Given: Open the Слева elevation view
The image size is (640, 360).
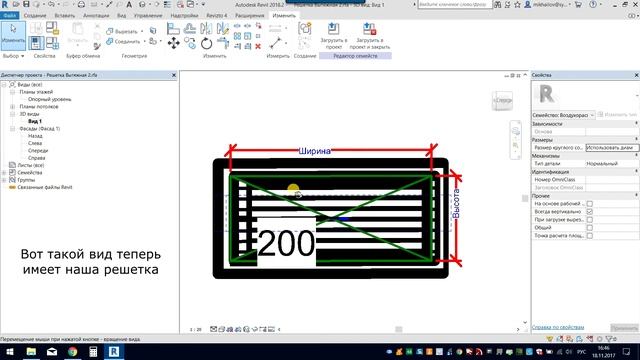Looking at the screenshot, I should (x=35, y=143).
